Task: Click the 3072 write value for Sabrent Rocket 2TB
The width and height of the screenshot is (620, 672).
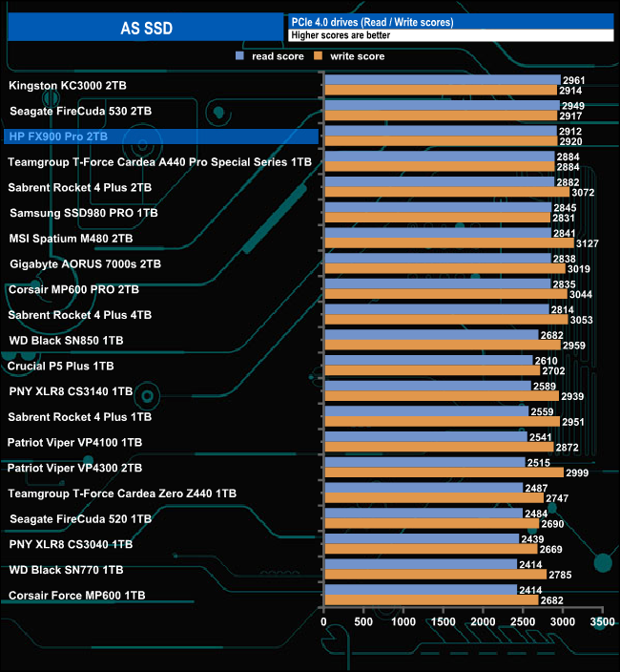Action: [x=583, y=193]
